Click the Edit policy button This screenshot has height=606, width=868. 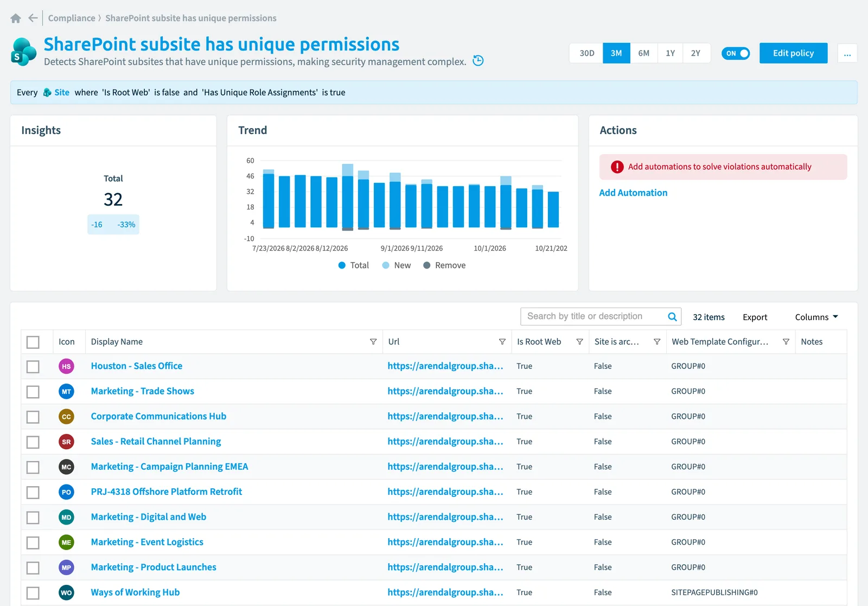coord(793,53)
